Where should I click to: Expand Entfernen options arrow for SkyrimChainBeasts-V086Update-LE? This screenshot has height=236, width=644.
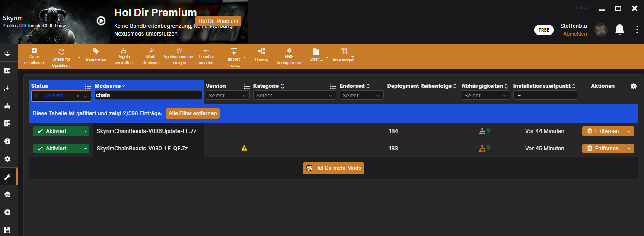[628, 131]
